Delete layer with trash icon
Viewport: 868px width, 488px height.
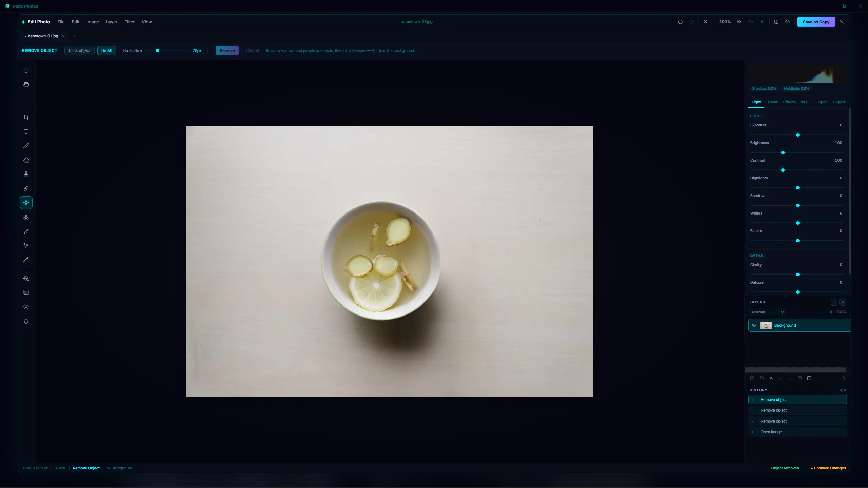pyautogui.click(x=843, y=378)
